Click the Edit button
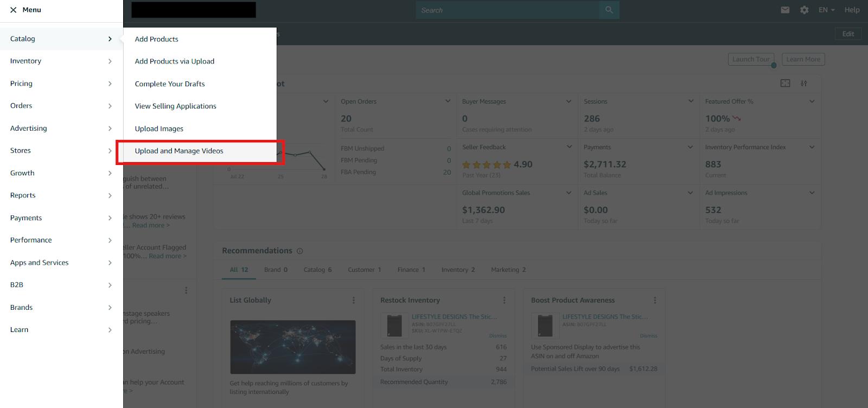This screenshot has width=868, height=408. pos(848,34)
